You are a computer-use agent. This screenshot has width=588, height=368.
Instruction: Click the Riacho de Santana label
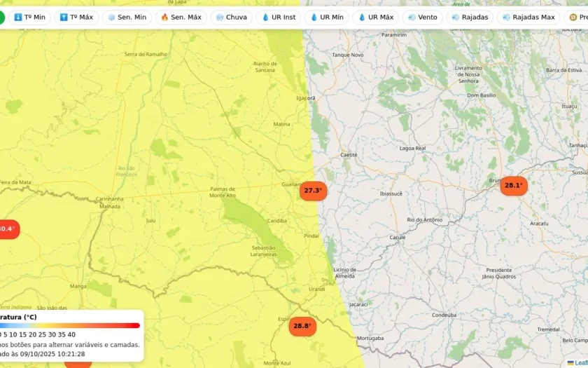click(x=265, y=67)
